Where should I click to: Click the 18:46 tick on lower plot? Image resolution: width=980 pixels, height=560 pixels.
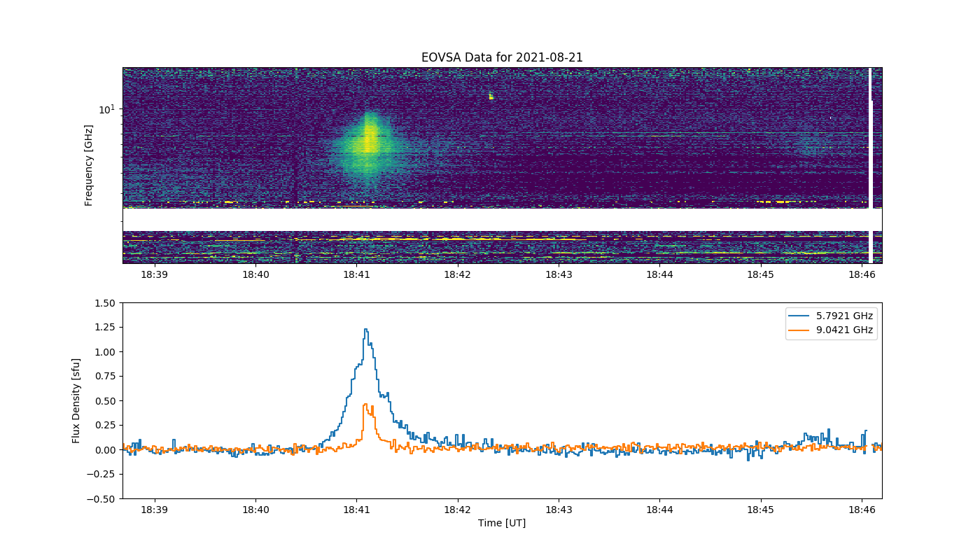[x=862, y=510]
